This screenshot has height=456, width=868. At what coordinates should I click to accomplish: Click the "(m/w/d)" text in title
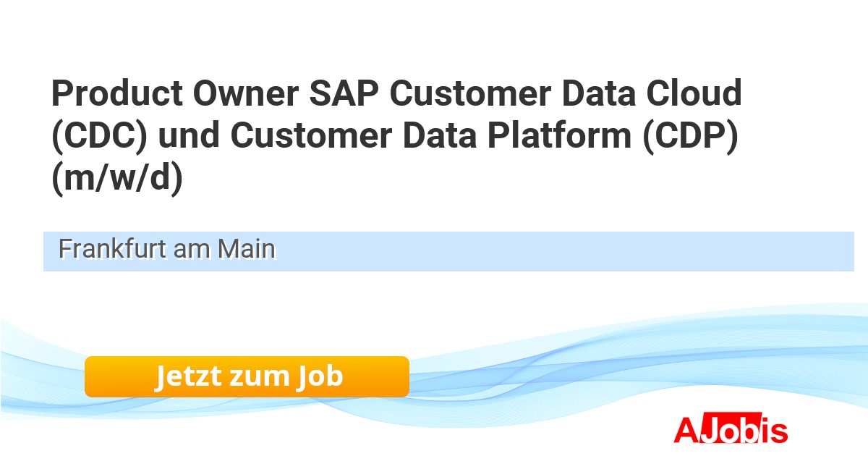pos(117,178)
